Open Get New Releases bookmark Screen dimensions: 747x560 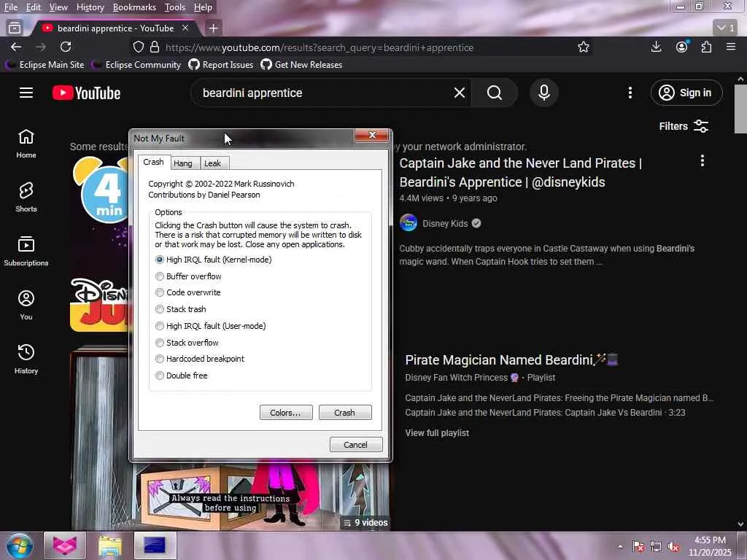301,65
